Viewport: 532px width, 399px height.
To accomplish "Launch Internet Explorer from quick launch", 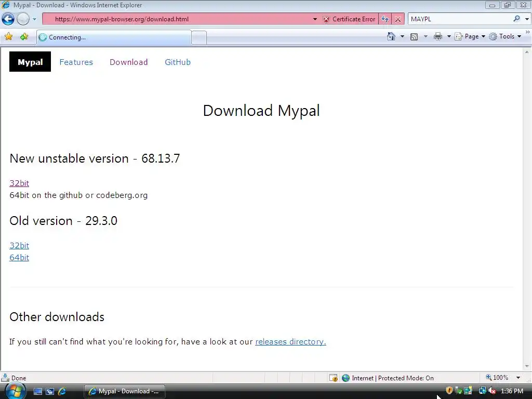I will coord(62,391).
